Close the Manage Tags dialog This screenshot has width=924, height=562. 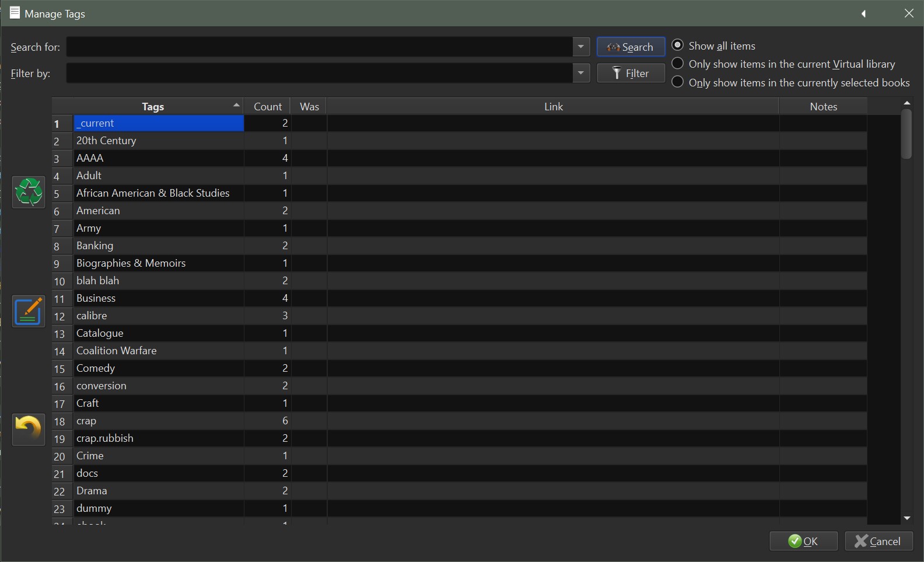[x=909, y=13]
